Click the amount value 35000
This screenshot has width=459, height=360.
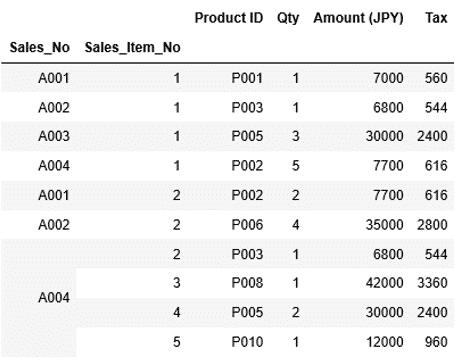[384, 225]
